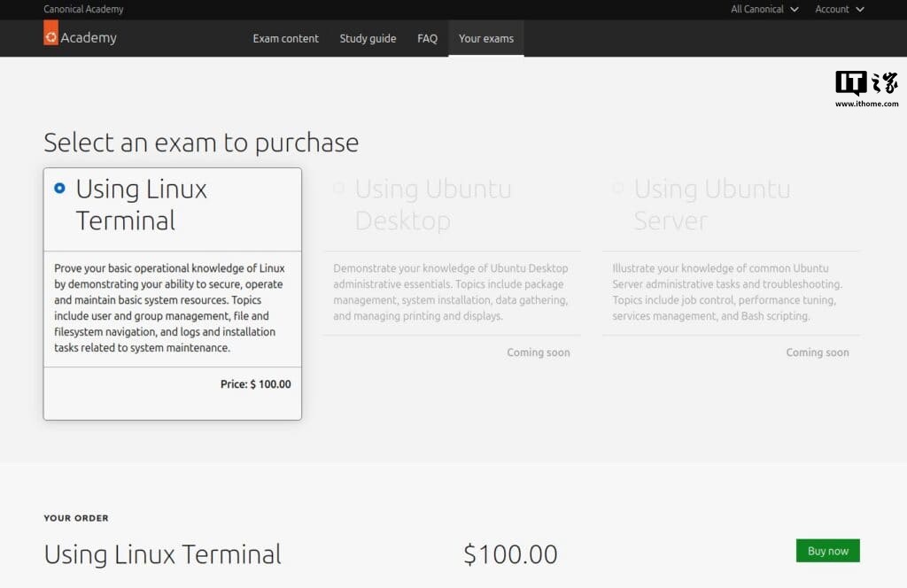Select the Using Ubuntu Server radio button

(617, 189)
